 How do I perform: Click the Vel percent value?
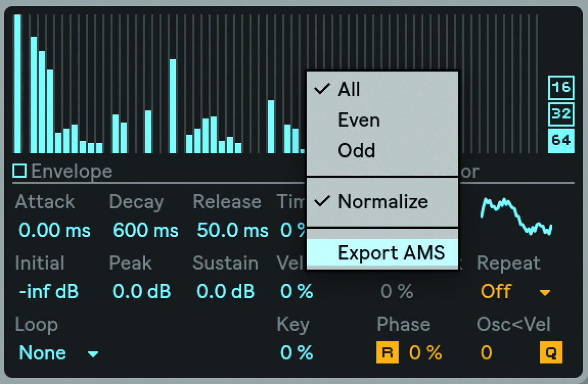[x=297, y=292]
